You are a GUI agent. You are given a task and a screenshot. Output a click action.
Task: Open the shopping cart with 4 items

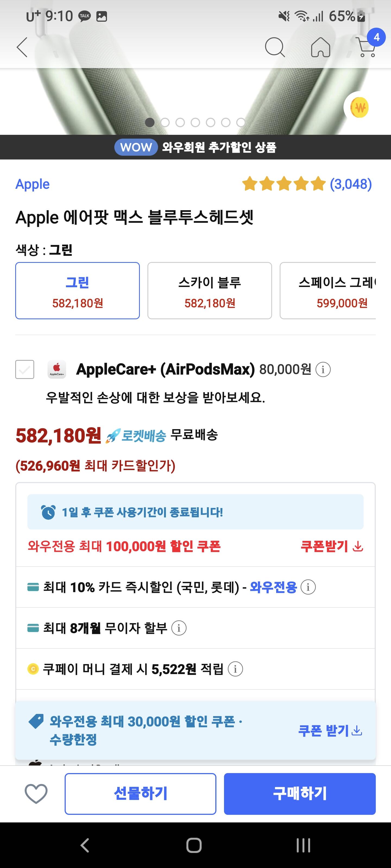tap(366, 47)
